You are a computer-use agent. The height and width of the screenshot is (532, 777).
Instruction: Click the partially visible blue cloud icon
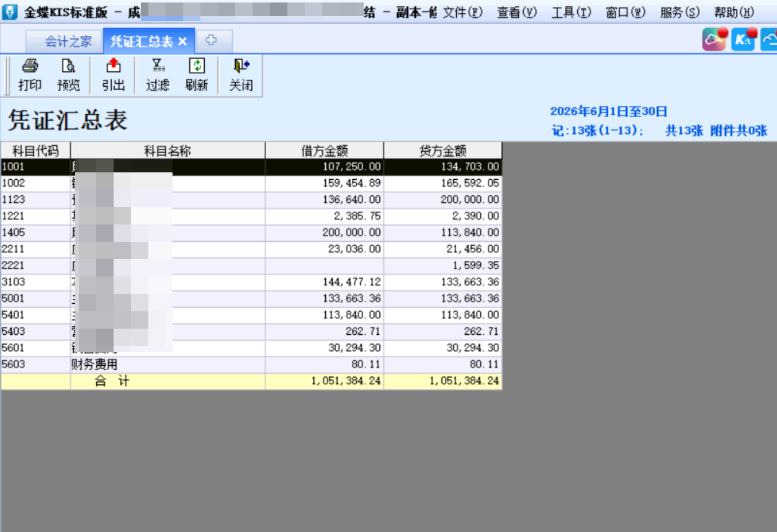[x=769, y=40]
